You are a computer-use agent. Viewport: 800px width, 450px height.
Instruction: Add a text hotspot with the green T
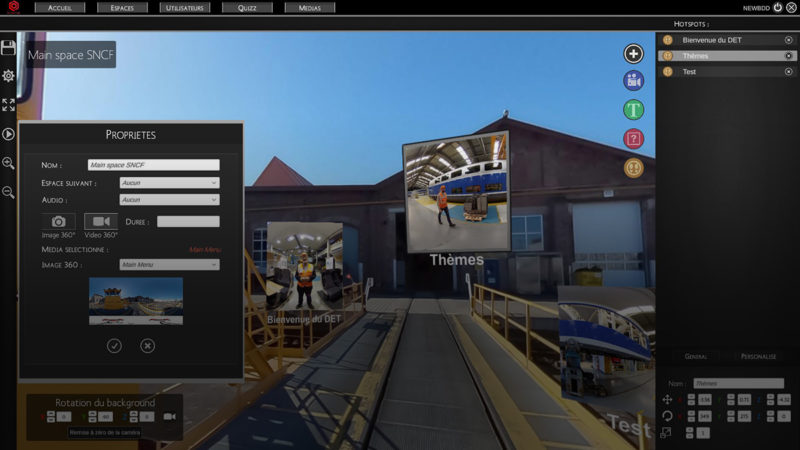tap(633, 110)
